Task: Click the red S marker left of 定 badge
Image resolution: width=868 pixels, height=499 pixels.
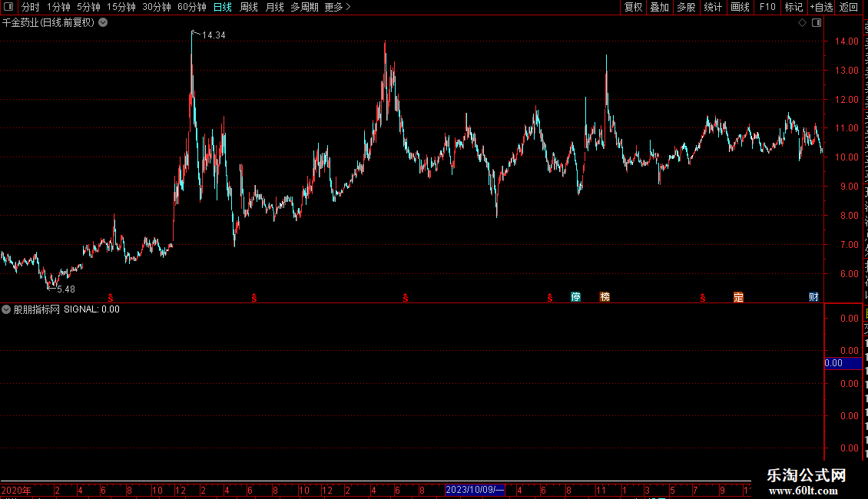Action: click(x=703, y=298)
